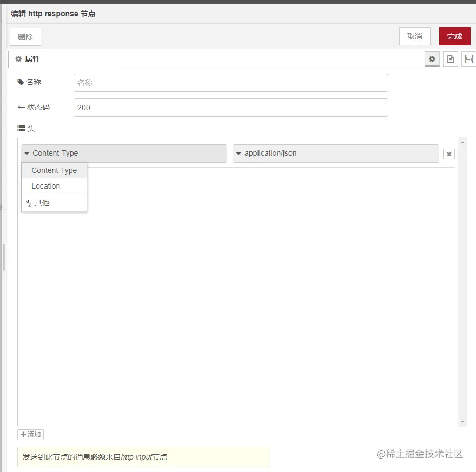Focus the 名称 name input field
Image resolution: width=476 pixels, height=472 pixels.
tap(231, 83)
